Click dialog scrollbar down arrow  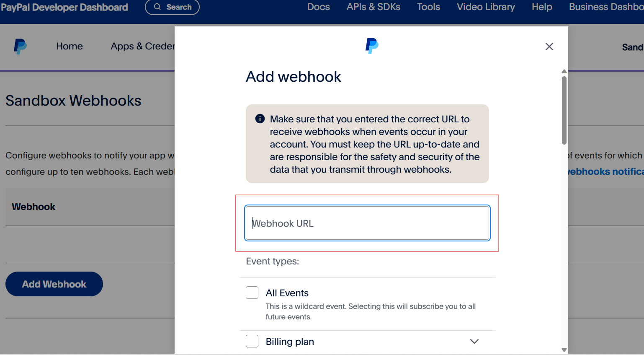[564, 350]
